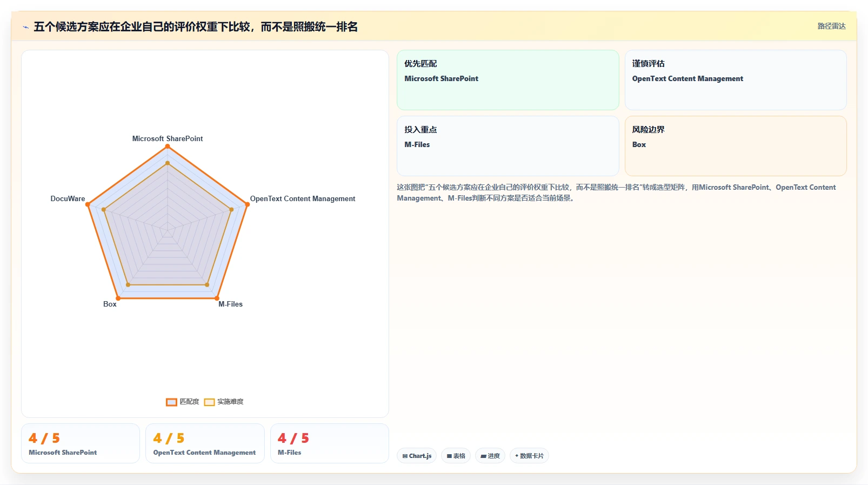
Task: Click the 路径雷达 label in the header
Action: pos(831,26)
